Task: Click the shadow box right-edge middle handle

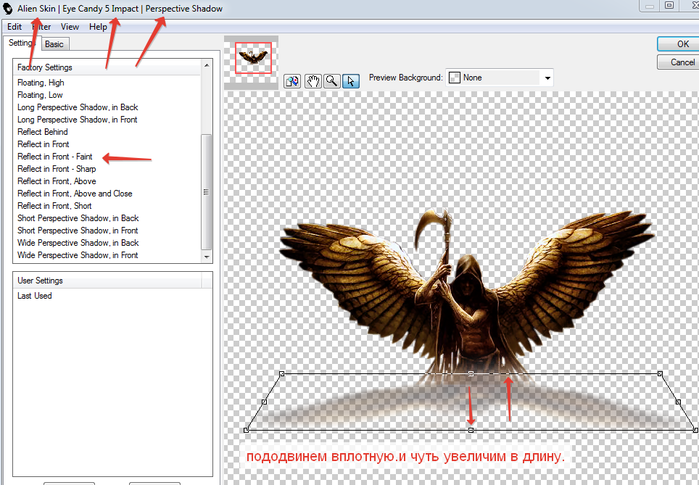Action: (678, 402)
